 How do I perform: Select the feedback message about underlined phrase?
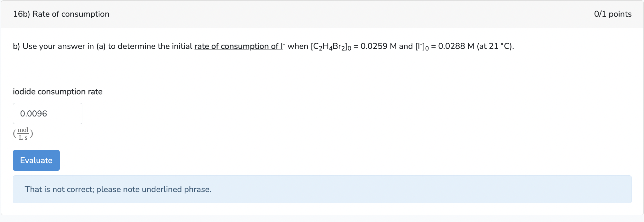(x=118, y=189)
